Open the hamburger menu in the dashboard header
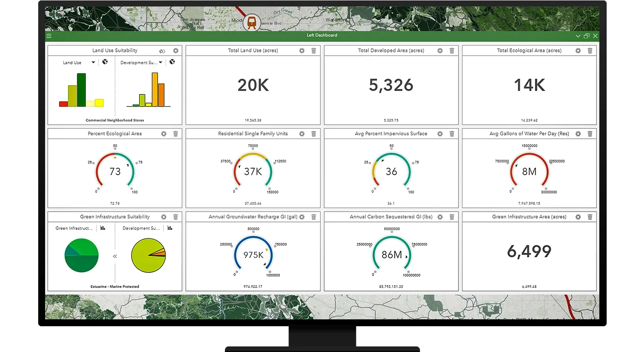The image size is (644, 352). point(49,36)
